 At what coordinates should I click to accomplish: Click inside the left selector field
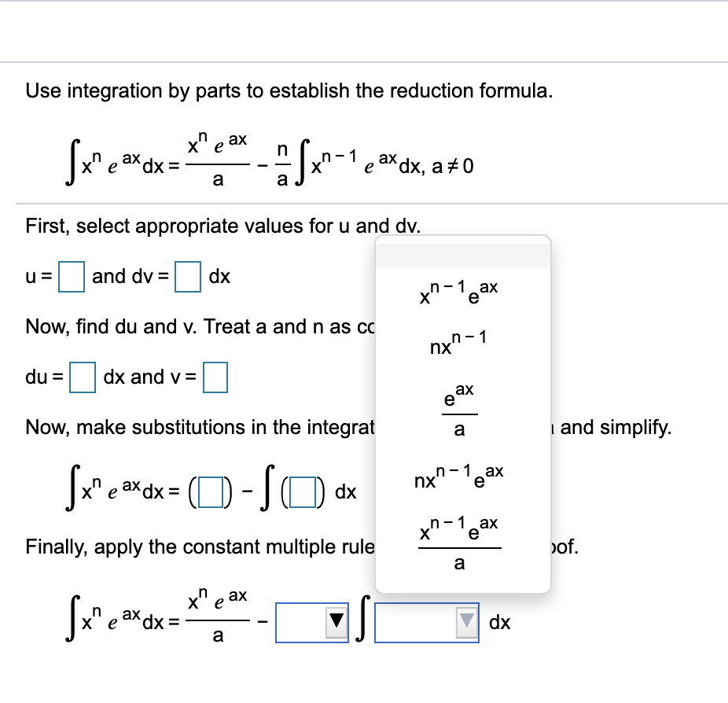point(303,621)
